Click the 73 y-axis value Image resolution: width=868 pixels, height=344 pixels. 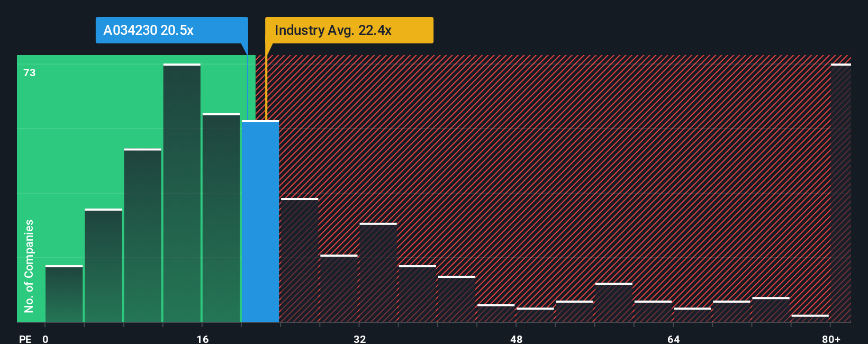tap(30, 73)
